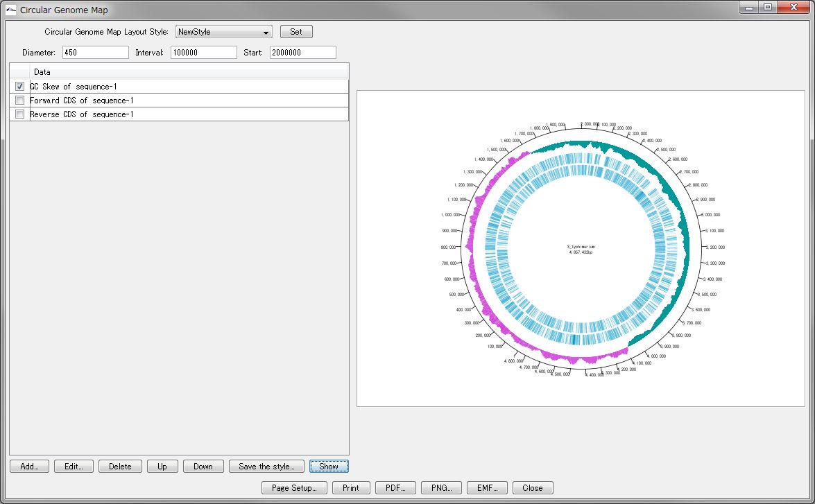Click the Interval field with 100000
Viewport: 815px width, 504px height.
(x=204, y=53)
